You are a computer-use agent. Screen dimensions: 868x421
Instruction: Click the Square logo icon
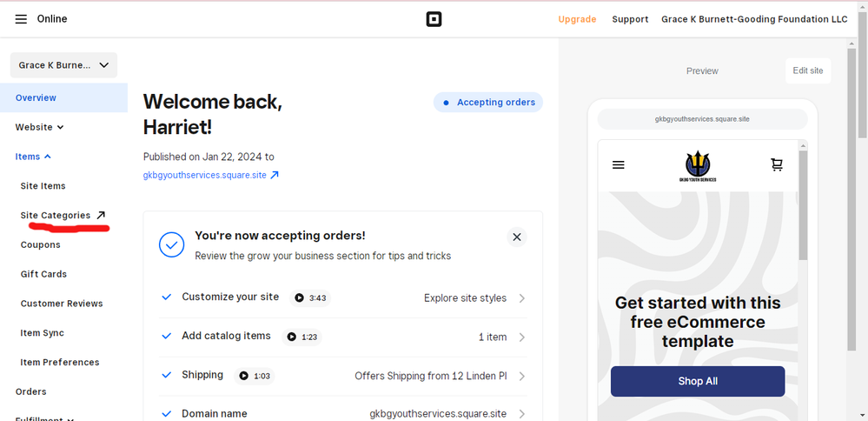pos(434,19)
